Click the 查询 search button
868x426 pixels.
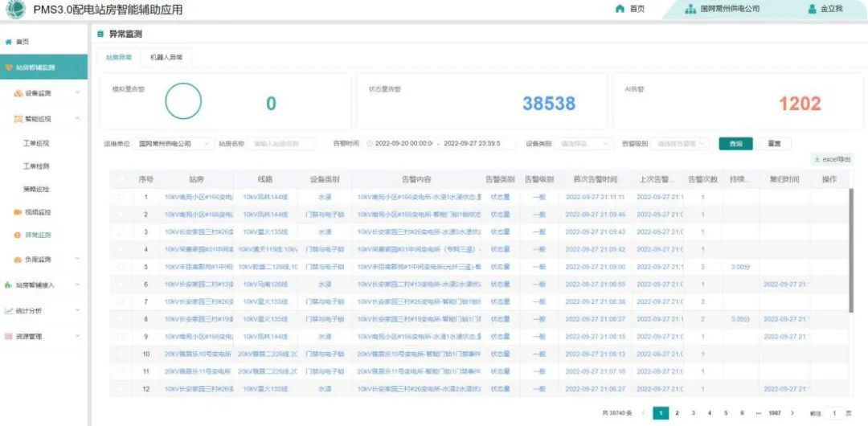click(735, 144)
